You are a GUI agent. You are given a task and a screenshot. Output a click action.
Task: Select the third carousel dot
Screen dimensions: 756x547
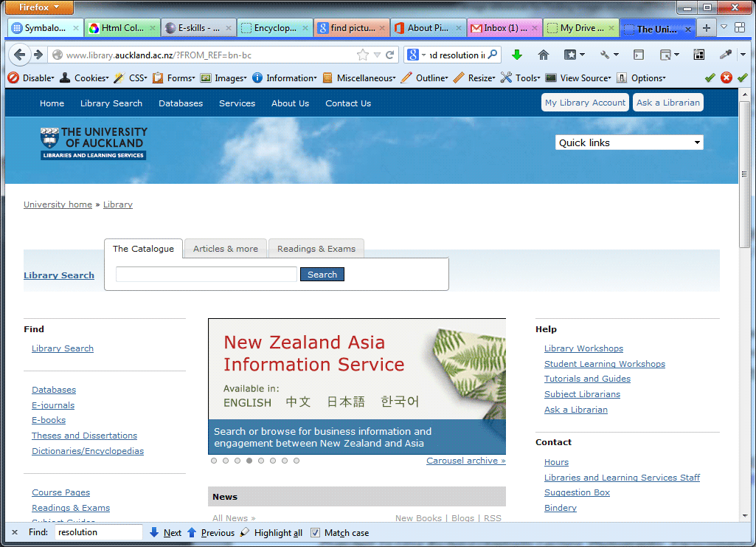pos(237,461)
